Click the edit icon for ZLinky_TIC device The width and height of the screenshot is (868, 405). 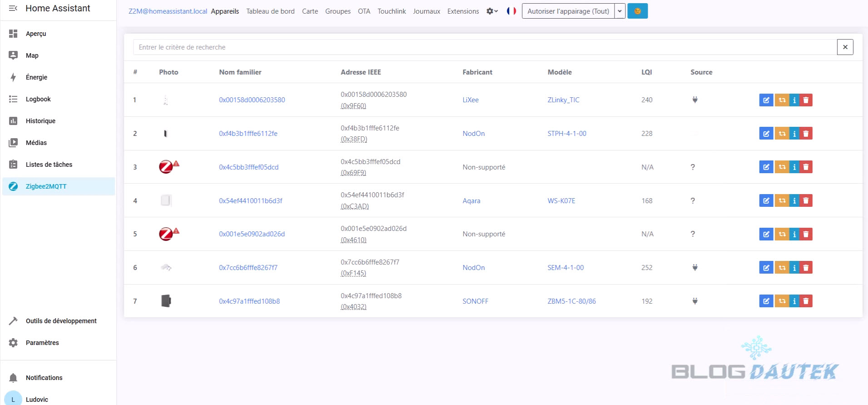coord(766,100)
